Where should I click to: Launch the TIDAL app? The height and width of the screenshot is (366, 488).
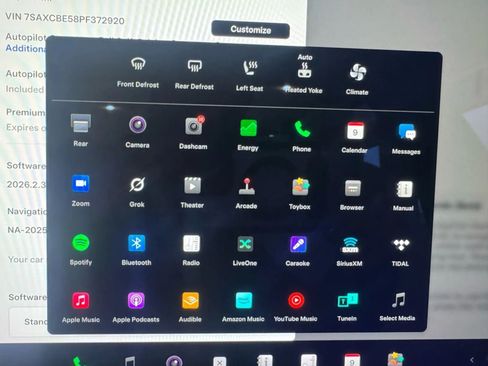401,252
